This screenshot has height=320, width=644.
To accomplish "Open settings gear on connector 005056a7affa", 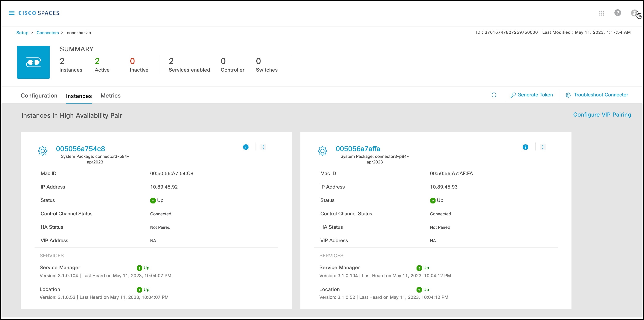I will (x=322, y=151).
